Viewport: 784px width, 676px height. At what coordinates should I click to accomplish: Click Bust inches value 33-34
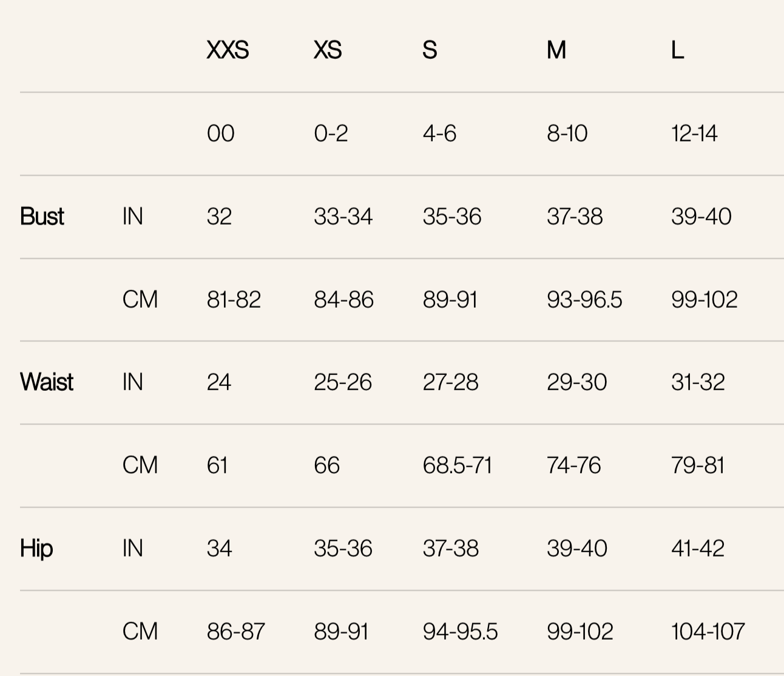point(343,217)
